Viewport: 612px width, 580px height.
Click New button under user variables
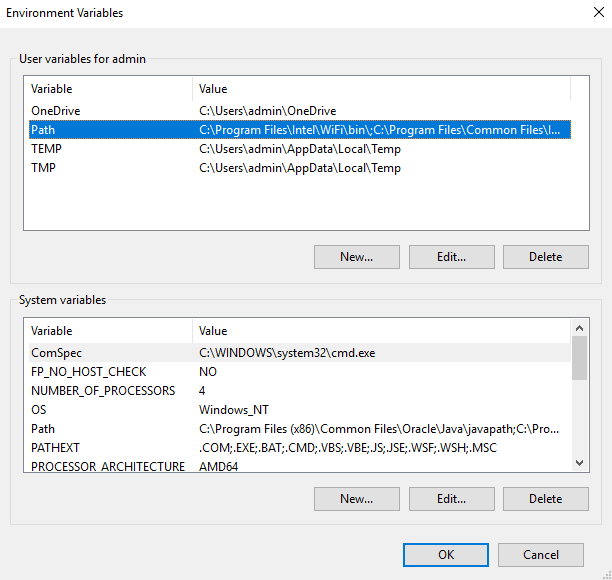(x=356, y=257)
